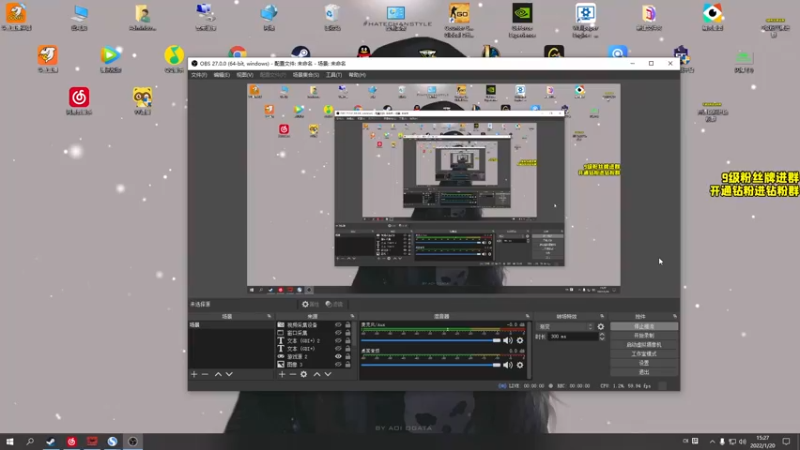Click the audio mixer vertical scrollbar
Image resolution: width=800 pixels, height=450 pixels.
coord(529,350)
